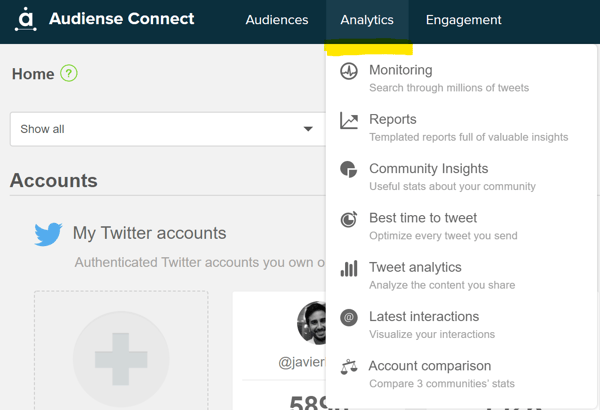The width and height of the screenshot is (600, 410).
Task: Click 'Visualize your interactions' text
Action: (x=432, y=335)
